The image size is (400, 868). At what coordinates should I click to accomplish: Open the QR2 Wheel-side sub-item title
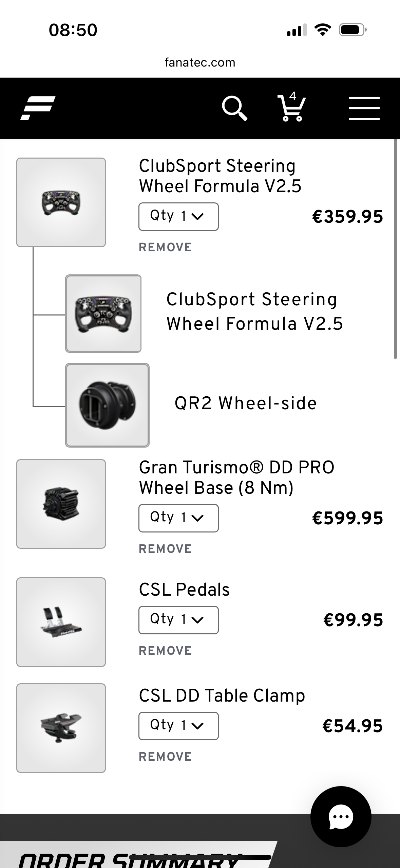pos(246,403)
